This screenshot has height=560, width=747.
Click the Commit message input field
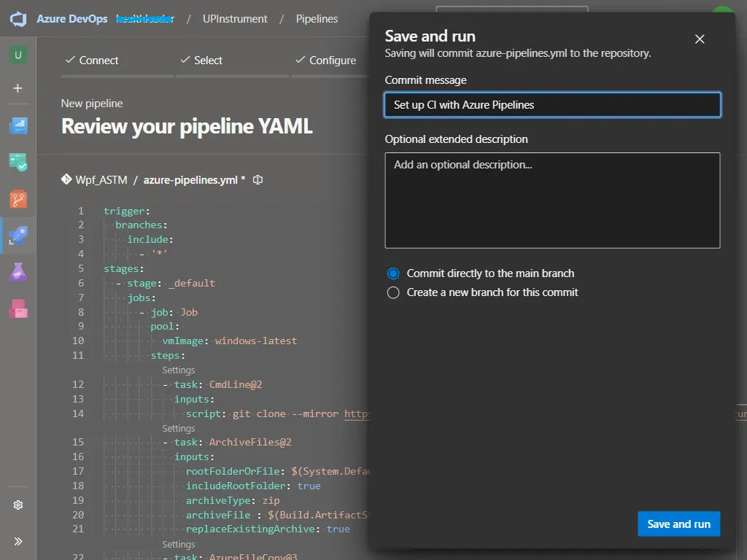[x=552, y=105]
